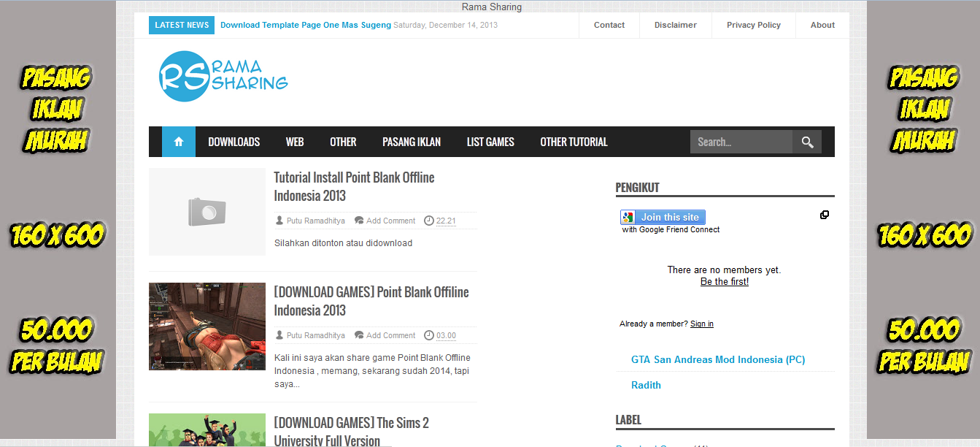Open Radith link
This screenshot has width=980, height=447.
tap(646, 385)
